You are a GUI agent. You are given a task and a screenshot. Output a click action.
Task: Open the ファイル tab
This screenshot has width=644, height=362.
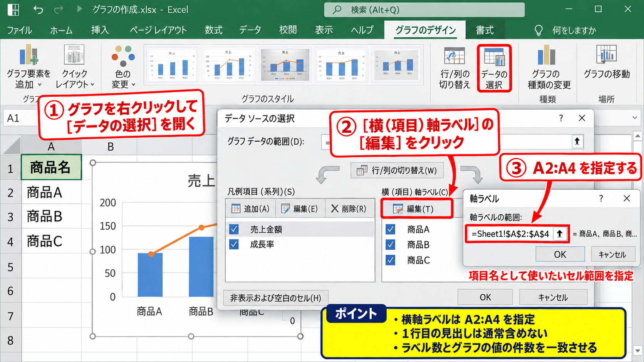click(x=20, y=30)
